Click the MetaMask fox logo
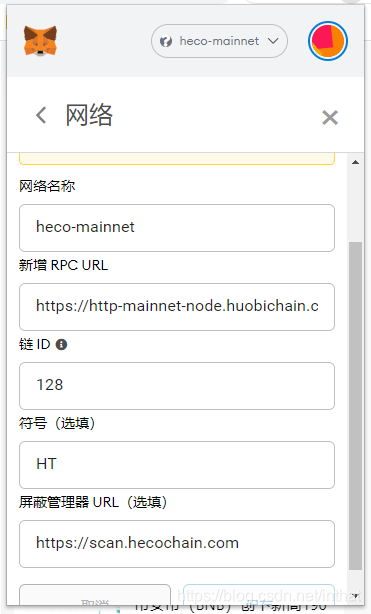The width and height of the screenshot is (371, 614). pyautogui.click(x=40, y=41)
